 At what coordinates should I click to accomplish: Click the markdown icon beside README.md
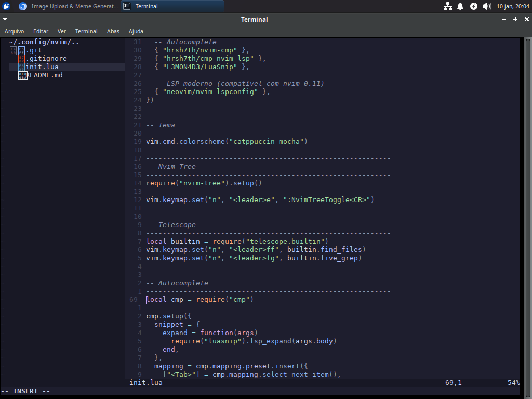22,75
